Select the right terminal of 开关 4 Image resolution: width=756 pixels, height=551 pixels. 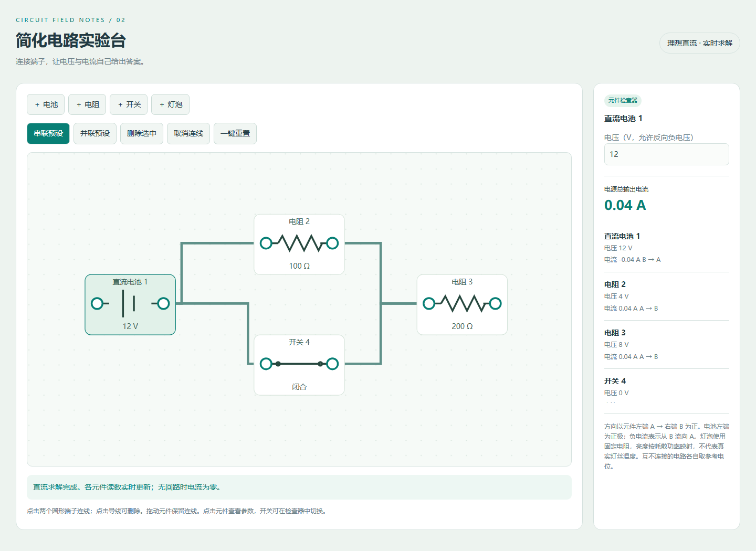(332, 364)
